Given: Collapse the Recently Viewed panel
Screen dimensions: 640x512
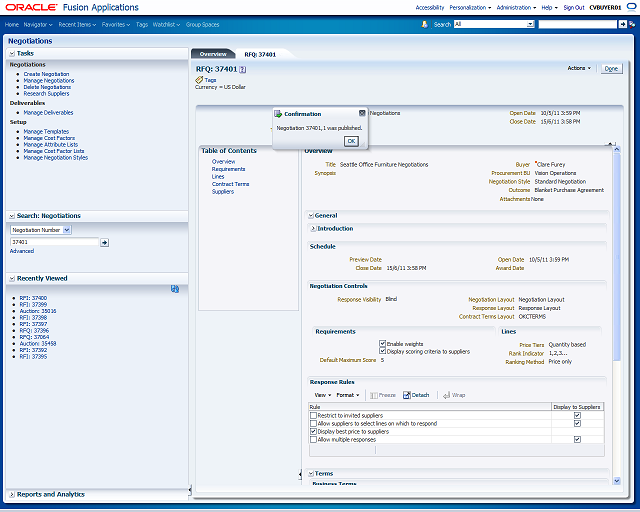Looking at the screenshot, I should tap(12, 278).
